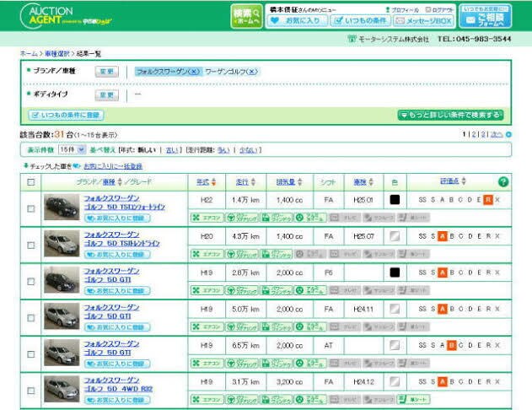The image size is (532, 410).
Task: Go to results page 2
Action: tap(474, 134)
